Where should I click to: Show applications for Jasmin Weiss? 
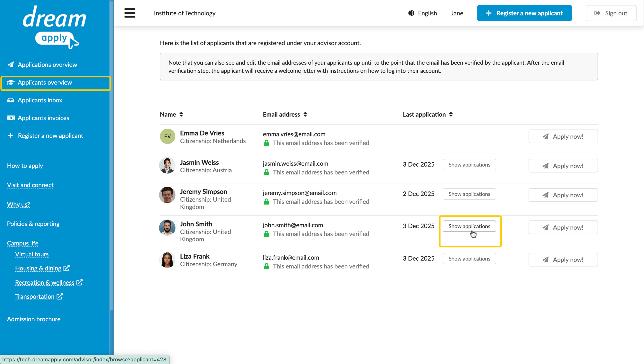469,165
